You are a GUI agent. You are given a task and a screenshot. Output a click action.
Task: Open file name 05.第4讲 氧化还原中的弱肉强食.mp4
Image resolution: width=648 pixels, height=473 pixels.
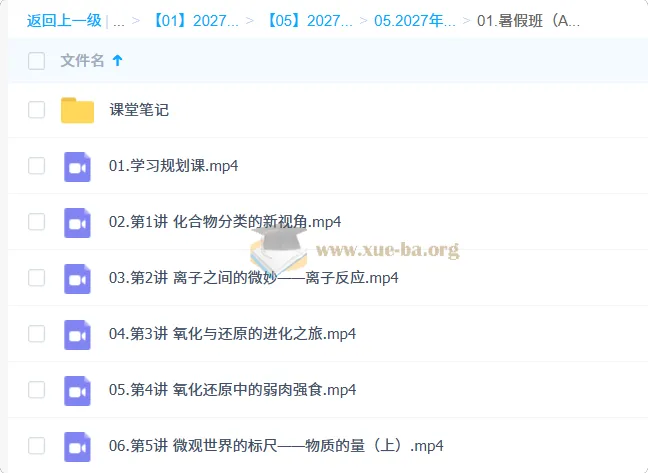tap(232, 390)
